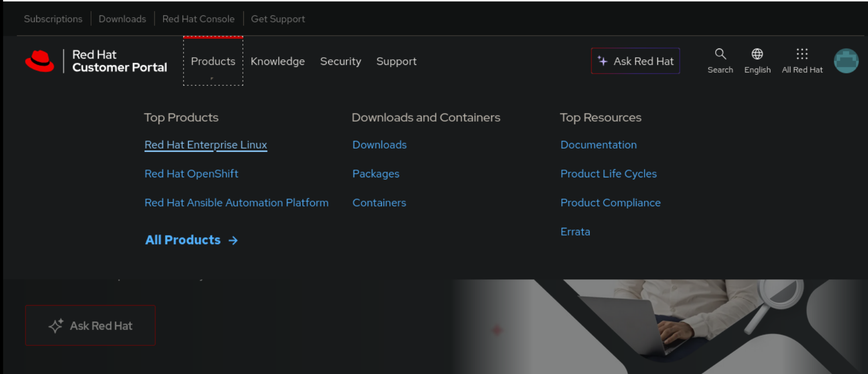The image size is (868, 374).
Task: Open the Containers link
Action: [379, 203]
